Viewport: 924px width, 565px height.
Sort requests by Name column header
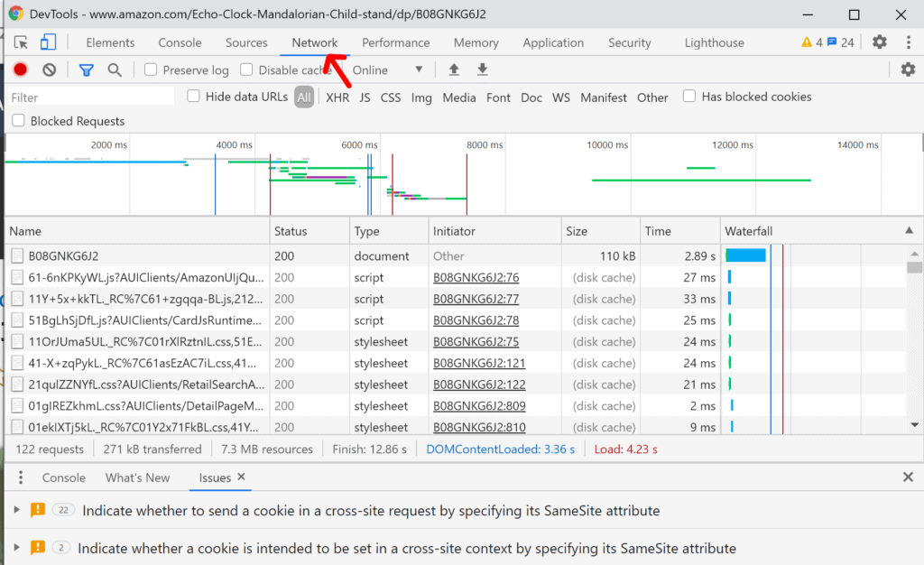tap(138, 231)
